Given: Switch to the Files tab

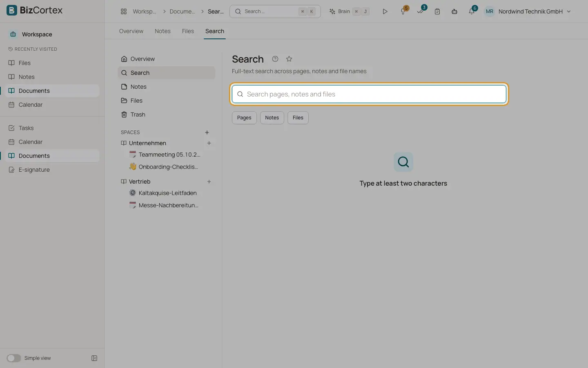Looking at the screenshot, I should [188, 31].
